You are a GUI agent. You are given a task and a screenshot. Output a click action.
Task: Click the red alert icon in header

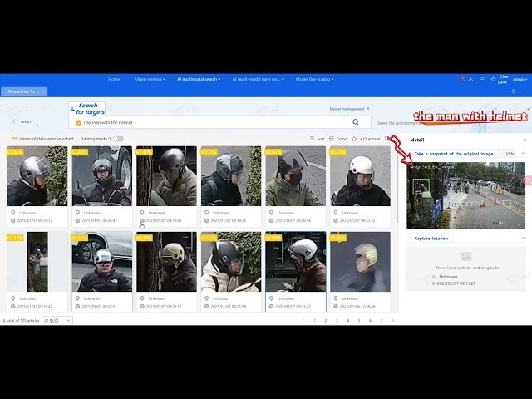462,80
